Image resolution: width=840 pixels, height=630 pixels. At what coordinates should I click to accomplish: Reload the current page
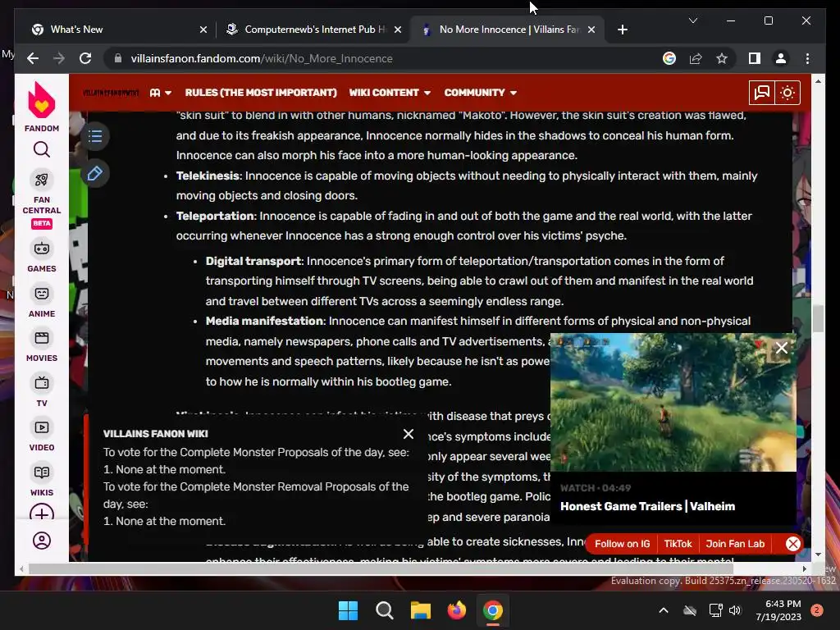[x=85, y=58]
